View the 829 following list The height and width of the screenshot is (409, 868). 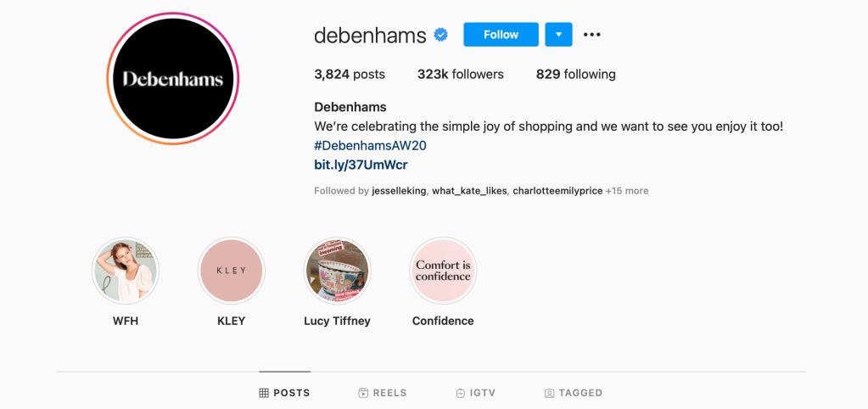575,75
